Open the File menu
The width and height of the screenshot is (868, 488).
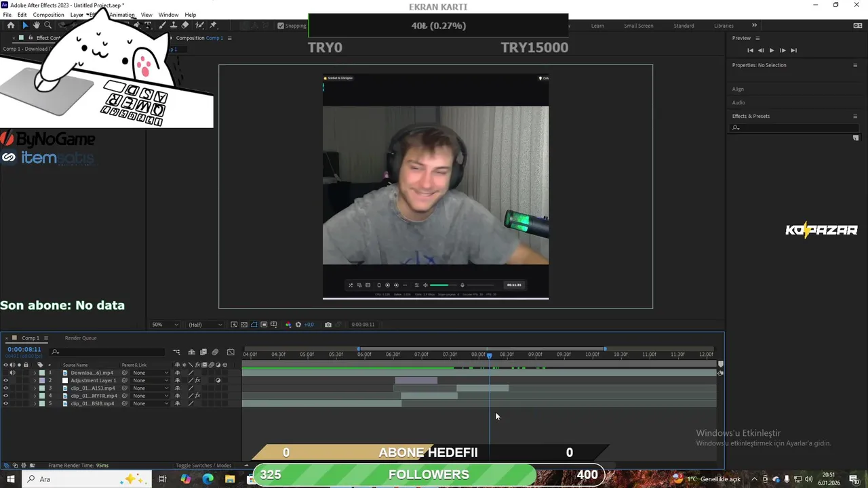pos(7,15)
